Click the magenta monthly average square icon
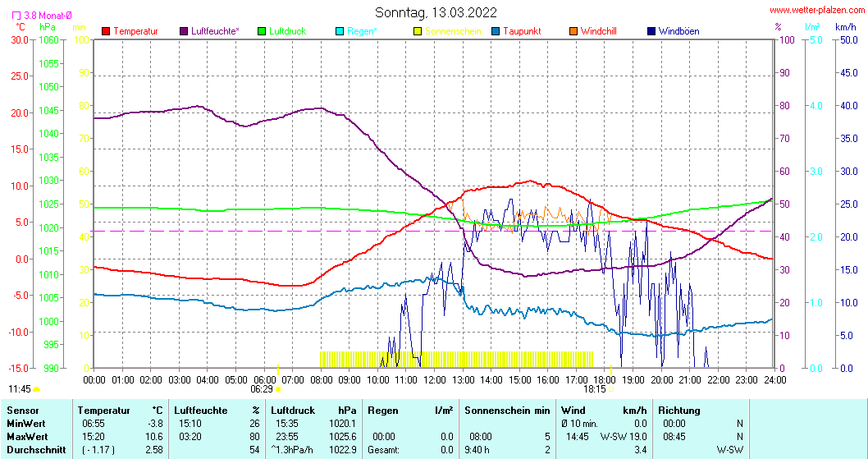The width and height of the screenshot is (868, 459). tap(16, 16)
